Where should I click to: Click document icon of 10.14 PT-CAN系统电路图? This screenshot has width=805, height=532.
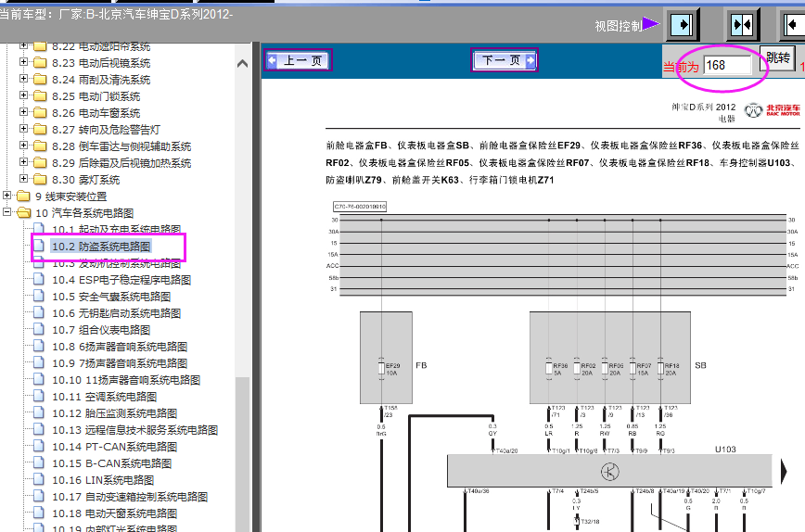click(39, 446)
